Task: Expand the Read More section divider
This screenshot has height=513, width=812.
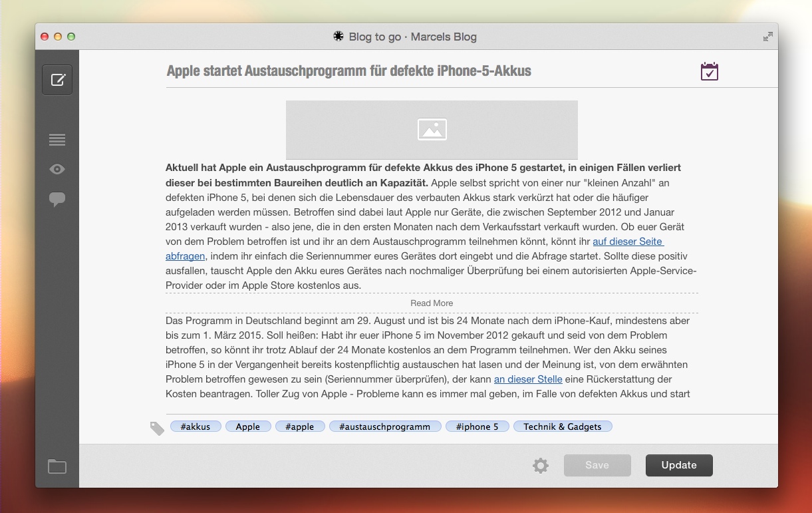Action: pyautogui.click(x=431, y=303)
